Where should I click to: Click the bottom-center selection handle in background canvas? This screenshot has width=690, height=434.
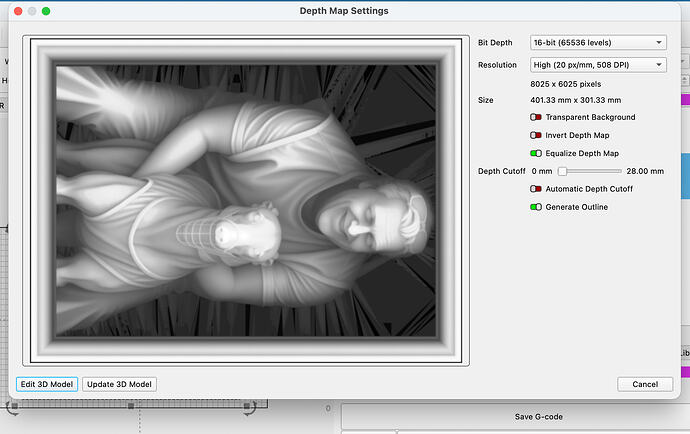[131, 406]
